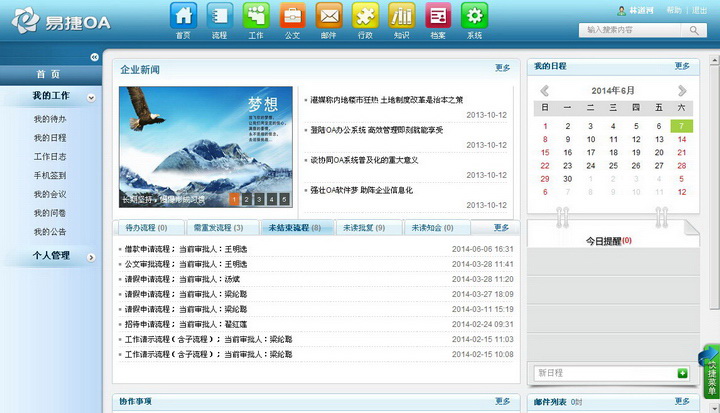The height and width of the screenshot is (413, 720).
Task: Switch to 未读批复 (9) tab
Action: 369,227
